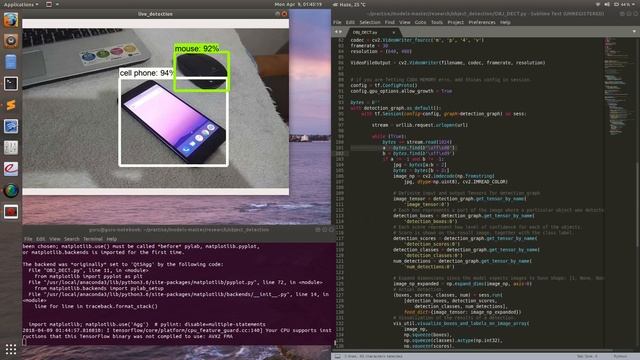Open the Rhythmbox speaker icon in dock

click(11, 40)
